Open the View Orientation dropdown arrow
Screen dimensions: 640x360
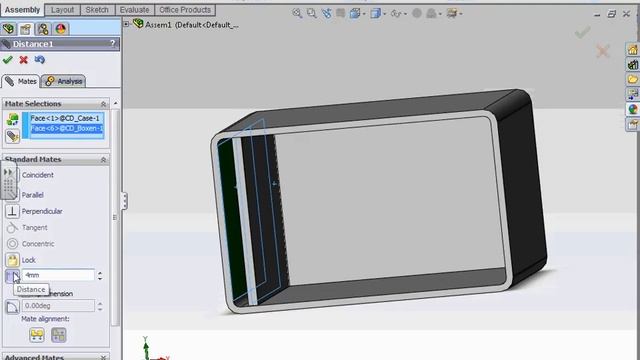tap(364, 14)
